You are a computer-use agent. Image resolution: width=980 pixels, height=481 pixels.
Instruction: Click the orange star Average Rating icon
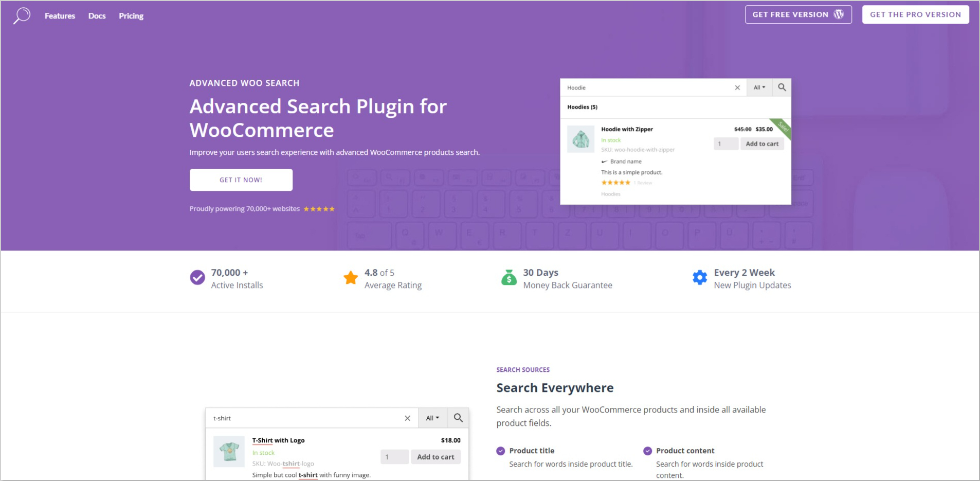351,277
